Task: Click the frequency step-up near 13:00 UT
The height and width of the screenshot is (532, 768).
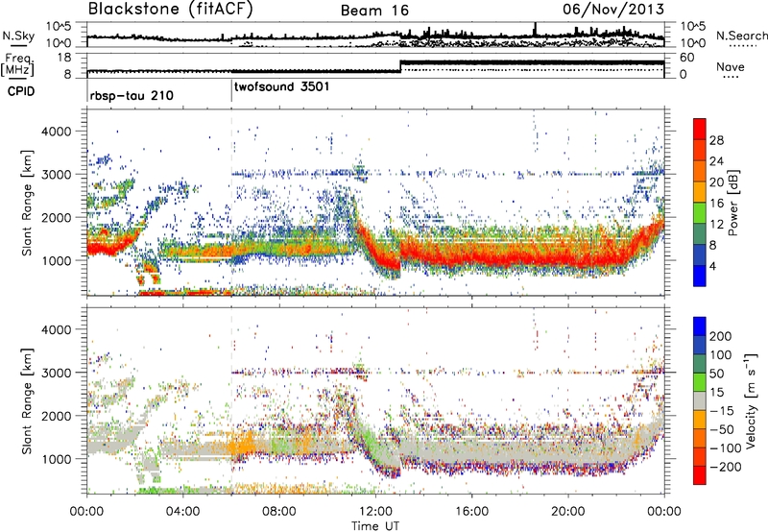Action: point(400,66)
